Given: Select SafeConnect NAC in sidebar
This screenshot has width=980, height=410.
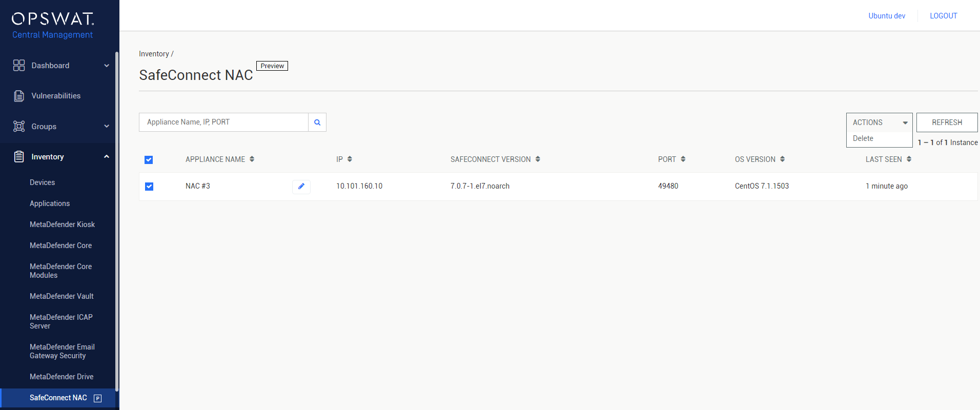Looking at the screenshot, I should click(58, 398).
